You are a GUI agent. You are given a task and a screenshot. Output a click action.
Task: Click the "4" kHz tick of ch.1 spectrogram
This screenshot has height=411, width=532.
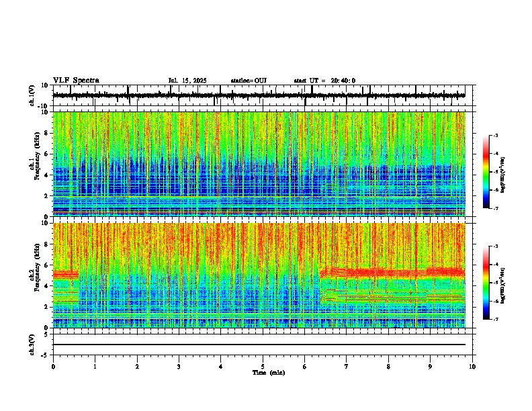(46, 175)
